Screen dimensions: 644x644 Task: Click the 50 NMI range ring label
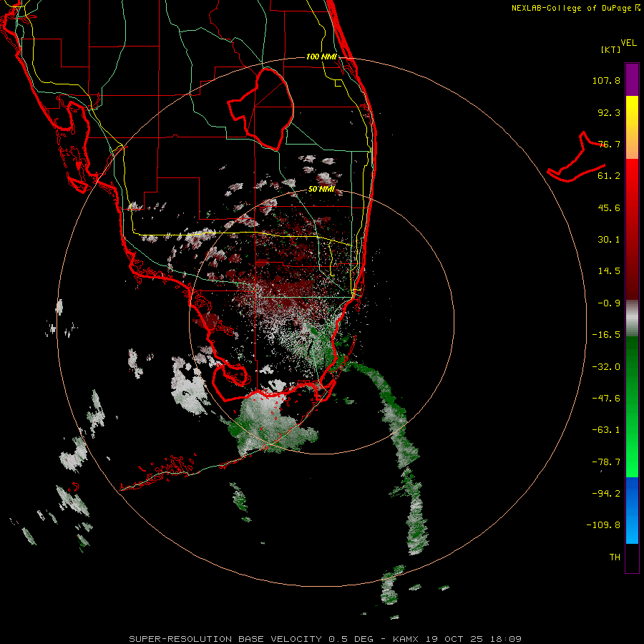tap(321, 190)
